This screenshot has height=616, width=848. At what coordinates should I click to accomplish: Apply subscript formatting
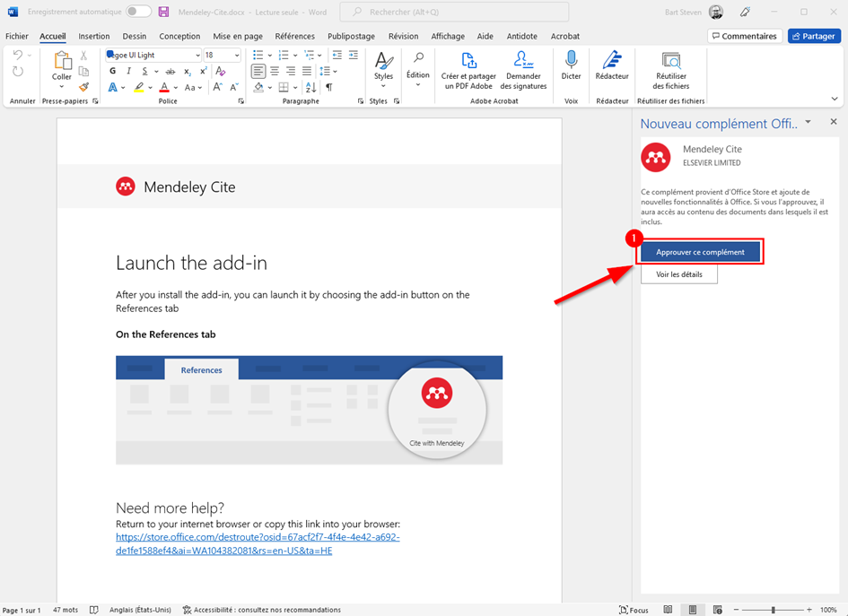188,72
